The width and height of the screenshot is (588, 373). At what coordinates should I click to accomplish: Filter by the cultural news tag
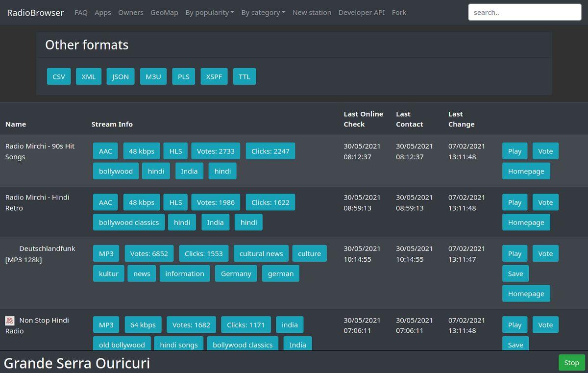pos(261,254)
